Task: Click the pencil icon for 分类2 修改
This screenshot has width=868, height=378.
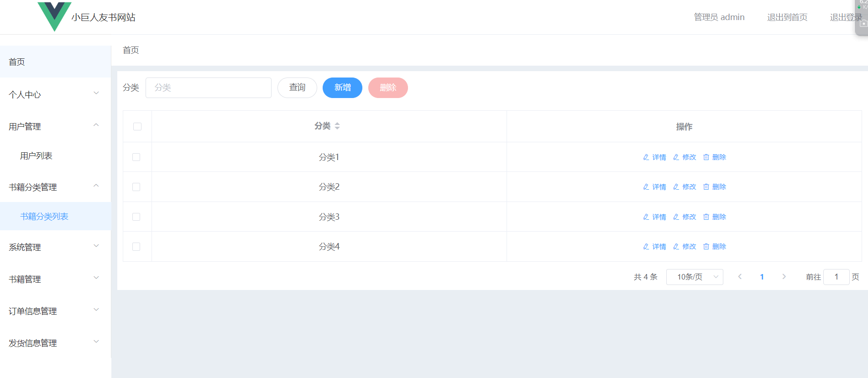Action: coord(676,186)
